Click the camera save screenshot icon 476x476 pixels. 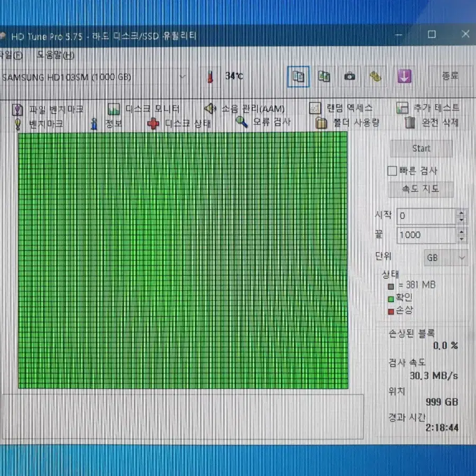[350, 76]
